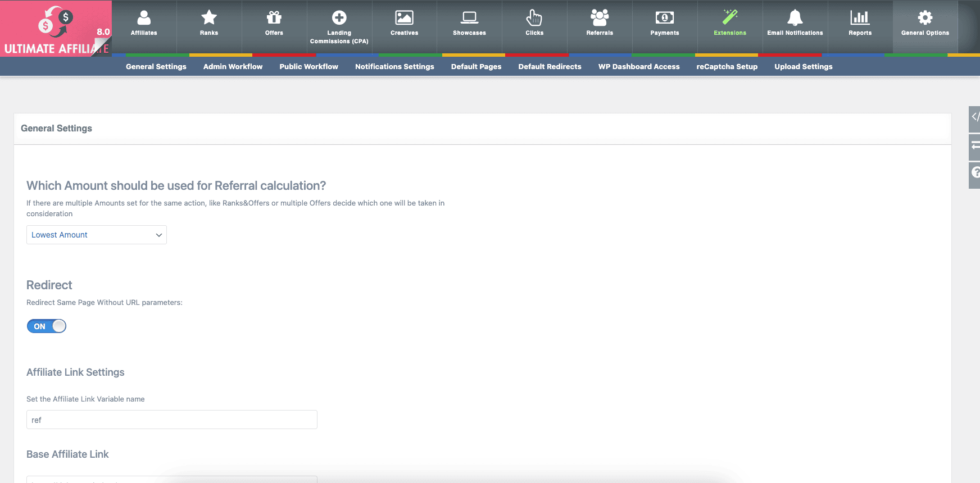Viewport: 980px width, 483px height.
Task: Switch to Default Pages tab
Action: 476,66
